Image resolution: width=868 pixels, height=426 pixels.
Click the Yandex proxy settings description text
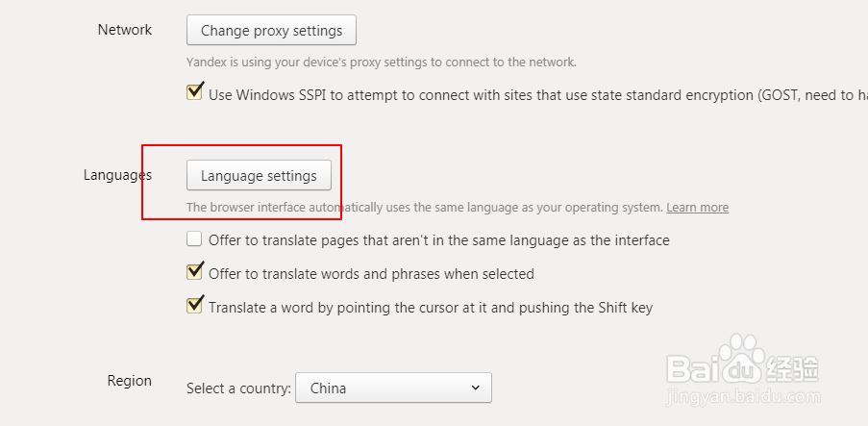(381, 63)
